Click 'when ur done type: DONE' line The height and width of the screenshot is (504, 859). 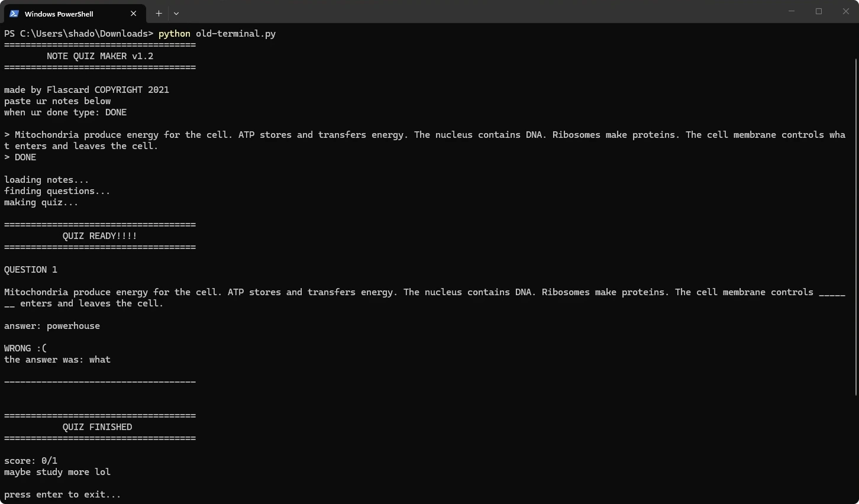coord(65,112)
